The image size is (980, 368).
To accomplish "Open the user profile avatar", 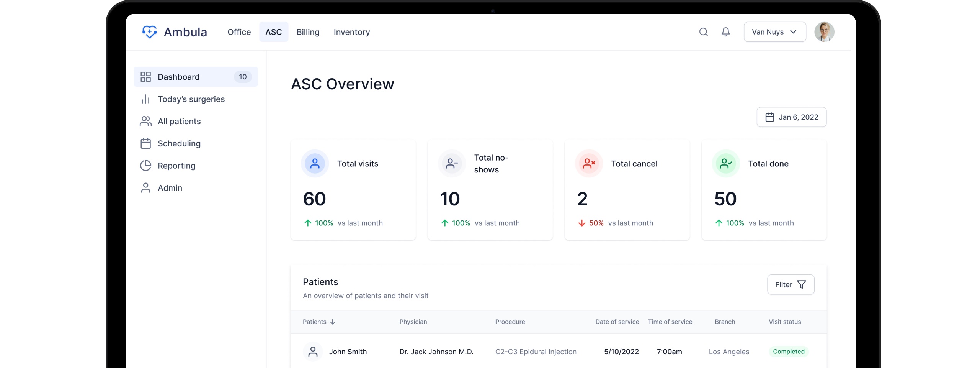I will (824, 32).
